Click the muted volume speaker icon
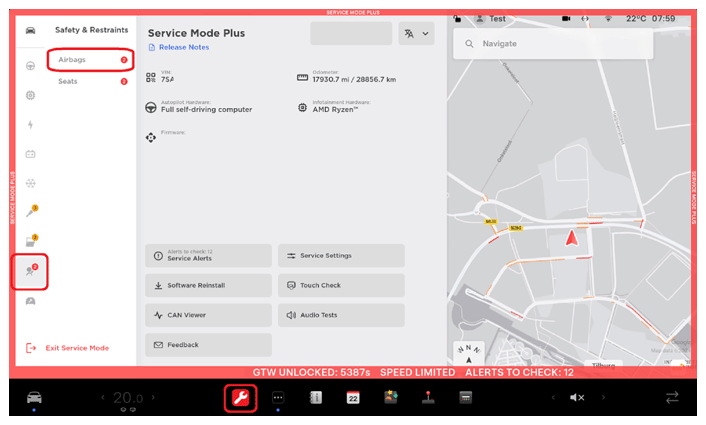Image resolution: width=706 pixels, height=425 pixels. [577, 397]
